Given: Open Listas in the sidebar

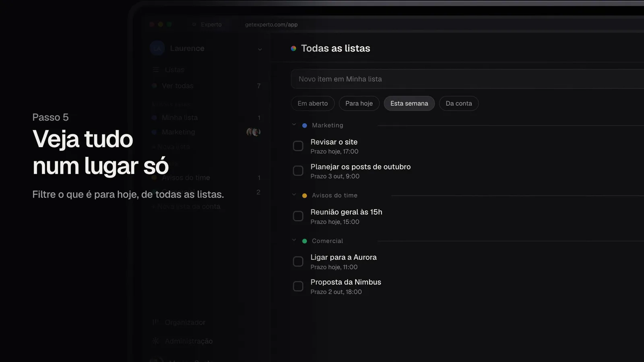Looking at the screenshot, I should [174, 70].
